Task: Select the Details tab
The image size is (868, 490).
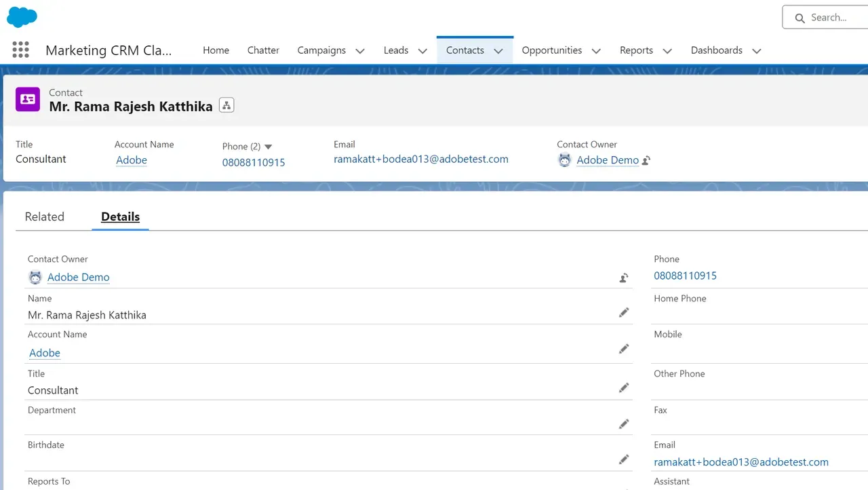Action: (120, 216)
